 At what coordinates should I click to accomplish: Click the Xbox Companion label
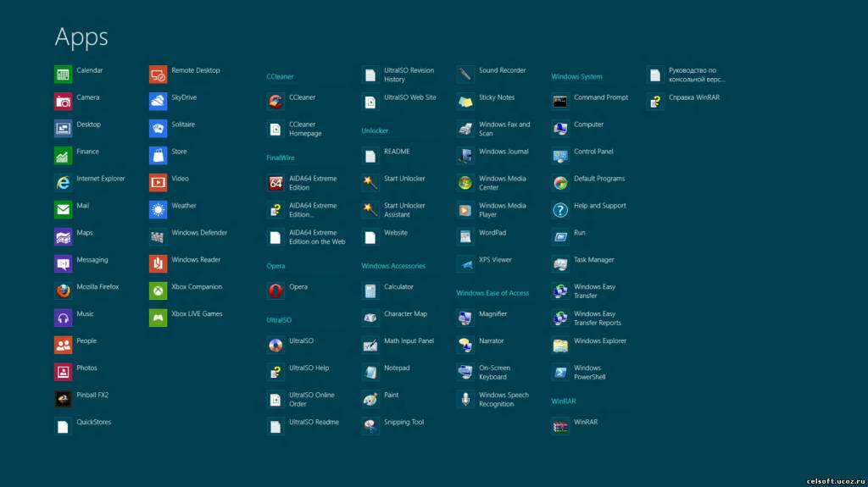tap(197, 286)
